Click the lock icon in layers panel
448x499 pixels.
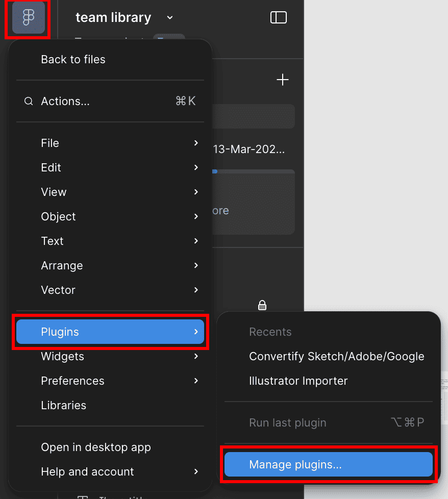[262, 305]
